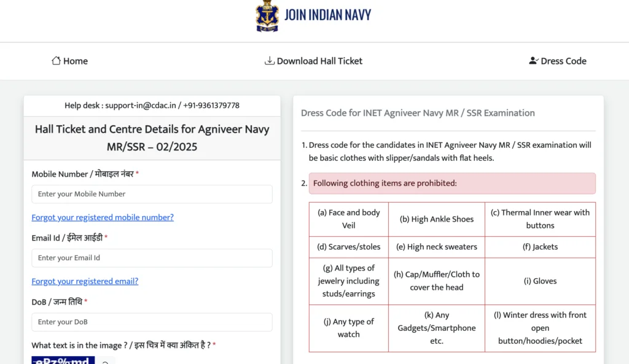629x364 pixels.
Task: Click dress code rule 1 paragraph text
Action: pyautogui.click(x=450, y=152)
